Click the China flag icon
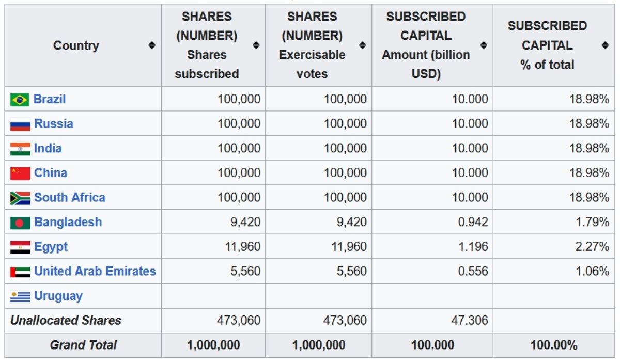 click(x=20, y=173)
